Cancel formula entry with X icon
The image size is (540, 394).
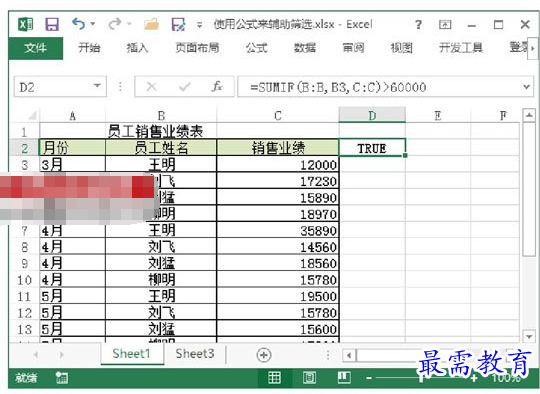(151, 87)
